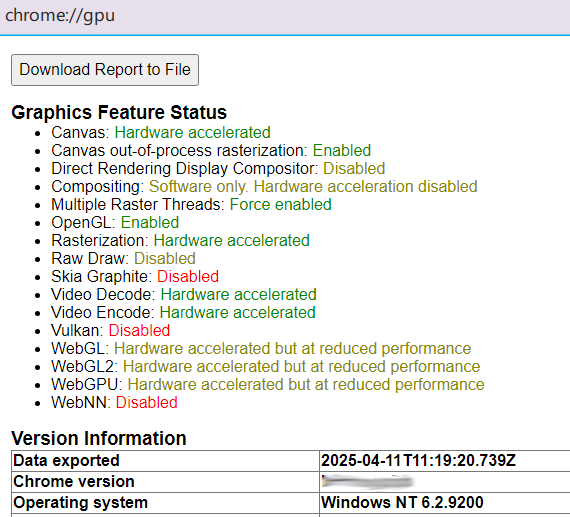Click the WebGL: reduced performance row
Image resolution: width=570 pixels, height=517 pixels.
(x=261, y=348)
